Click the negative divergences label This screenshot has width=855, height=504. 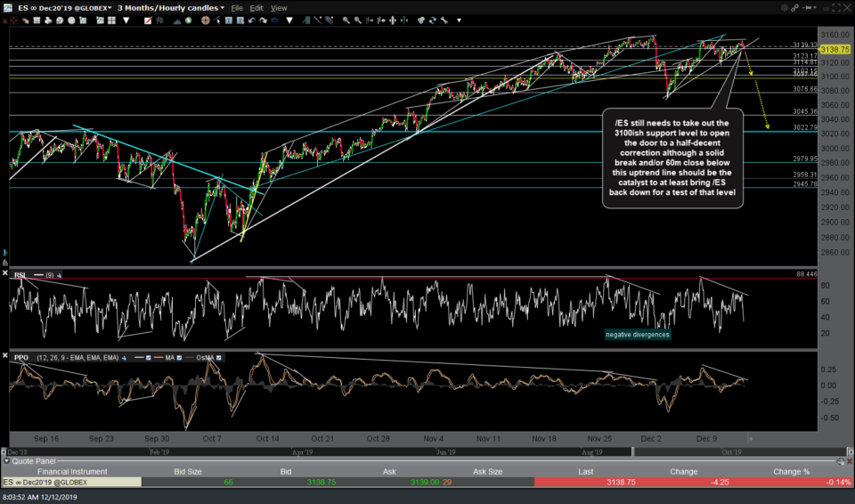638,334
